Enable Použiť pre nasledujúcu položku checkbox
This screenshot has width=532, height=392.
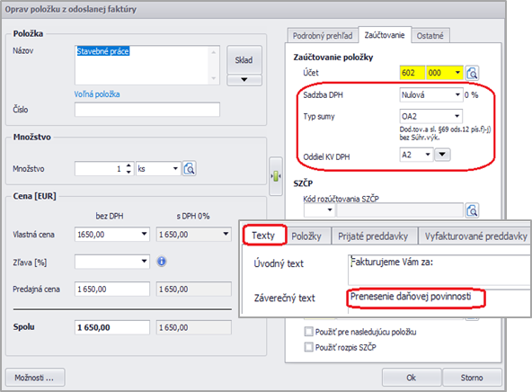(309, 331)
